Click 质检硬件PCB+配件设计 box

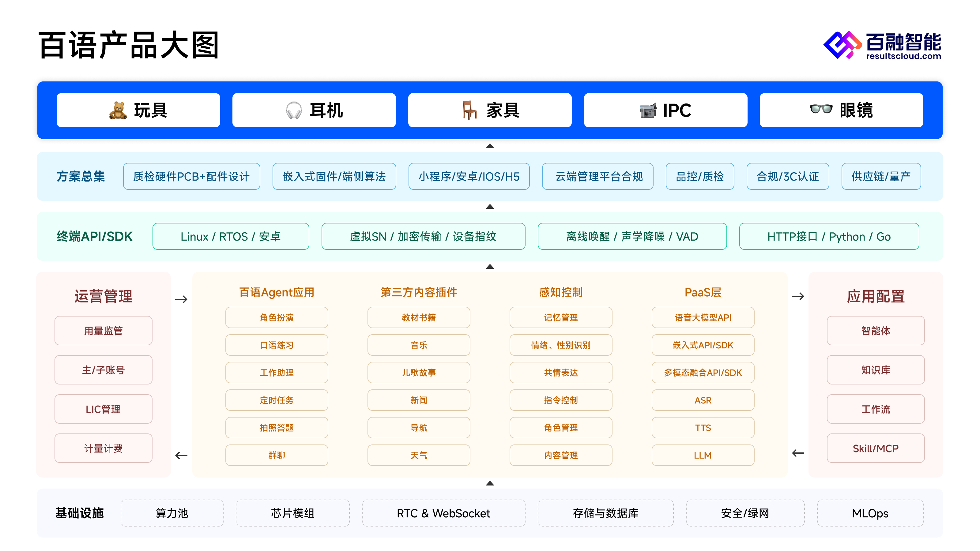pyautogui.click(x=192, y=176)
